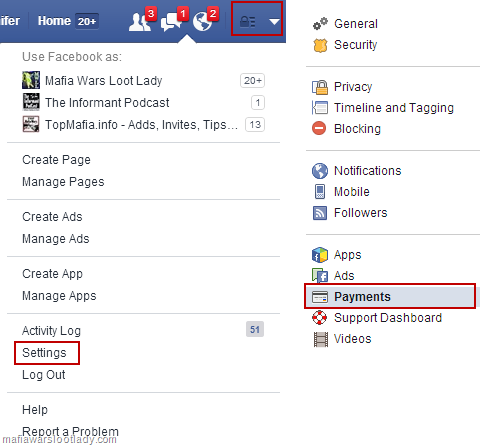Select Settings in the dropdown menu

(44, 353)
